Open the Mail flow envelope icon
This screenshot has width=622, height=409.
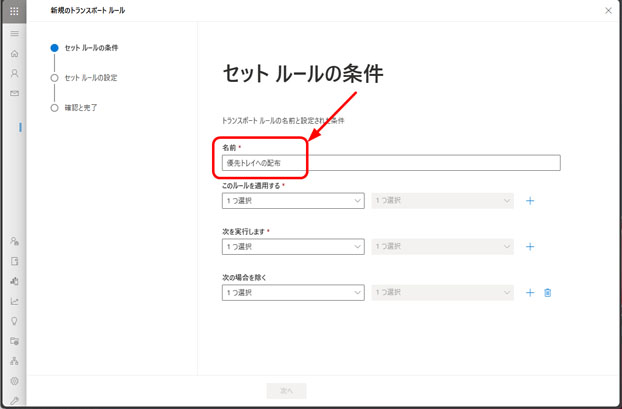(14, 93)
